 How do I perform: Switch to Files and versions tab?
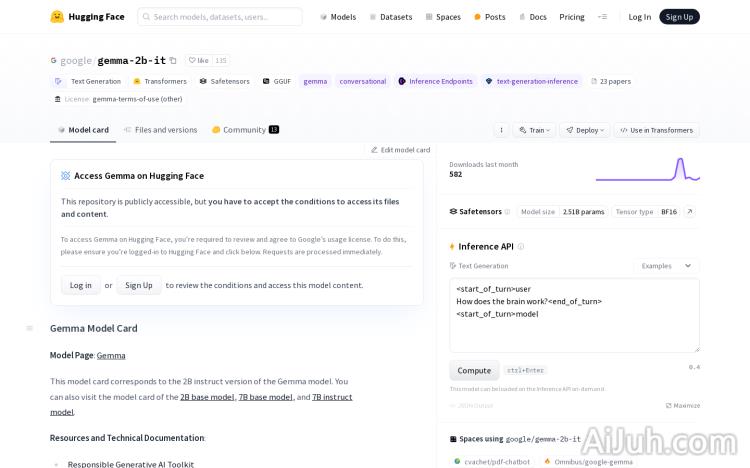tap(160, 130)
